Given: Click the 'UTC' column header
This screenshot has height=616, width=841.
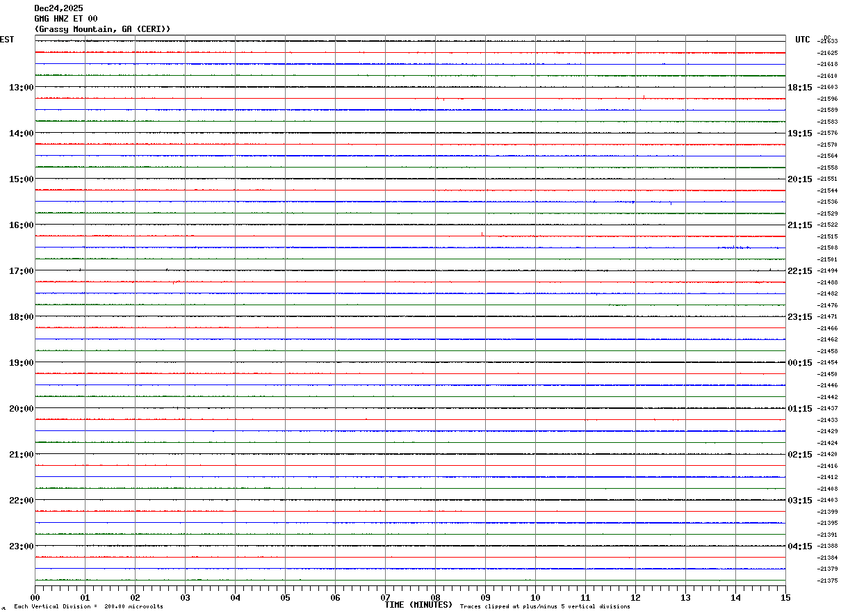Looking at the screenshot, I should 803,40.
